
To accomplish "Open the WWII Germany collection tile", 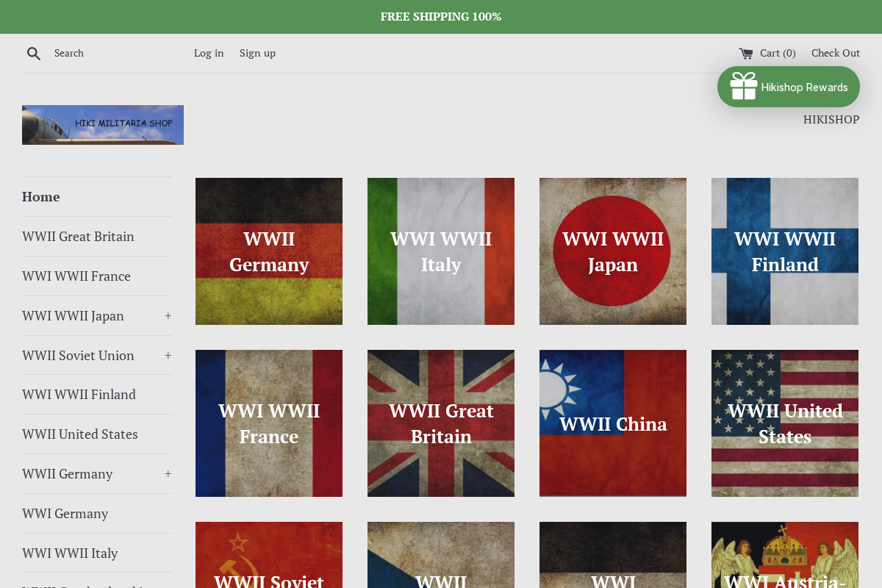I will (269, 251).
